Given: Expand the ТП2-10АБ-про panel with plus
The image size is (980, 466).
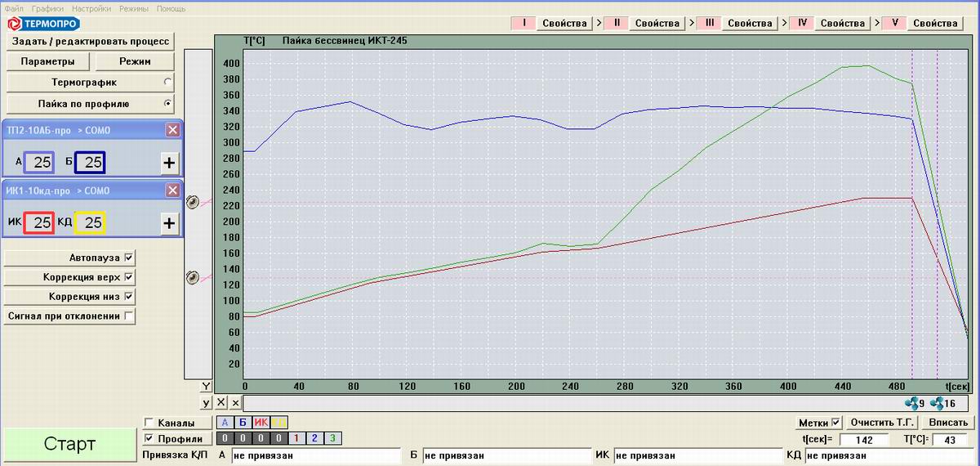Looking at the screenshot, I should tap(169, 163).
